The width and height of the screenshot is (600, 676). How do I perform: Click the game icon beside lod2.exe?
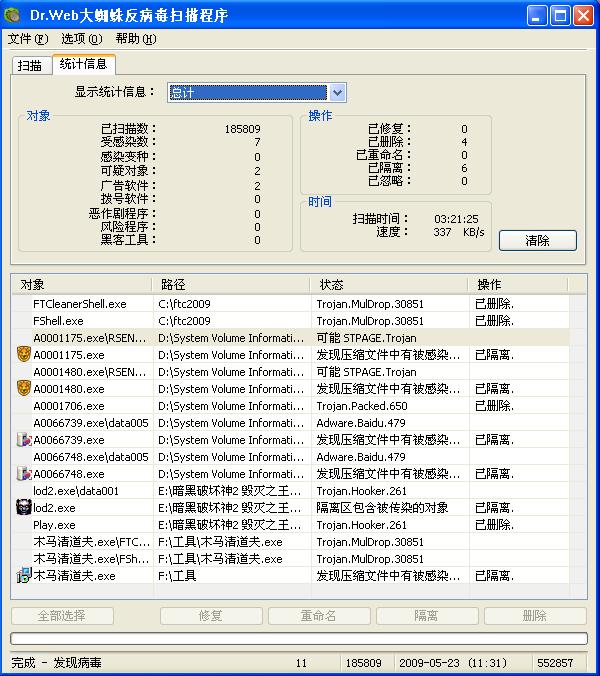pos(24,507)
